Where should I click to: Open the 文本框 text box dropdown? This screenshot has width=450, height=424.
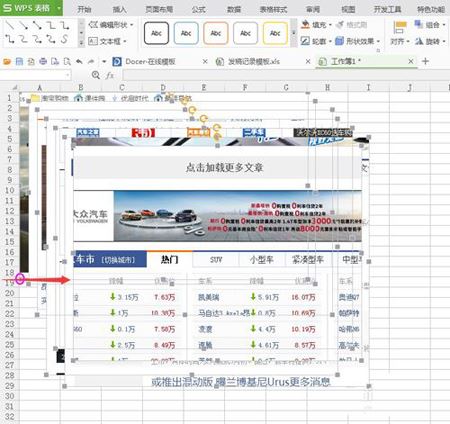coord(108,42)
